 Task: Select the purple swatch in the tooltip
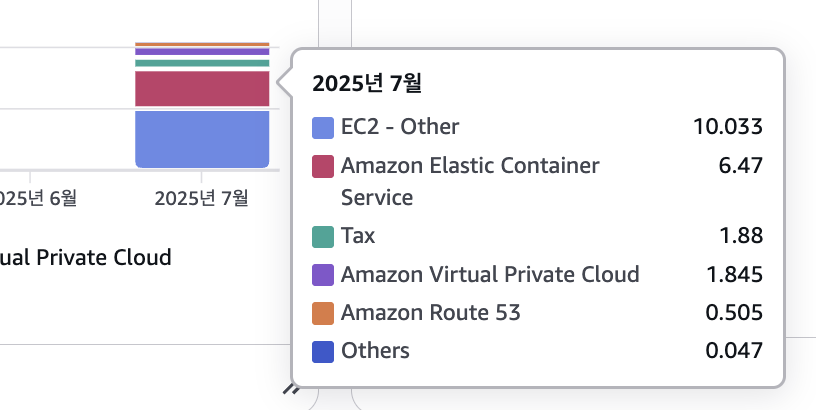[323, 275]
